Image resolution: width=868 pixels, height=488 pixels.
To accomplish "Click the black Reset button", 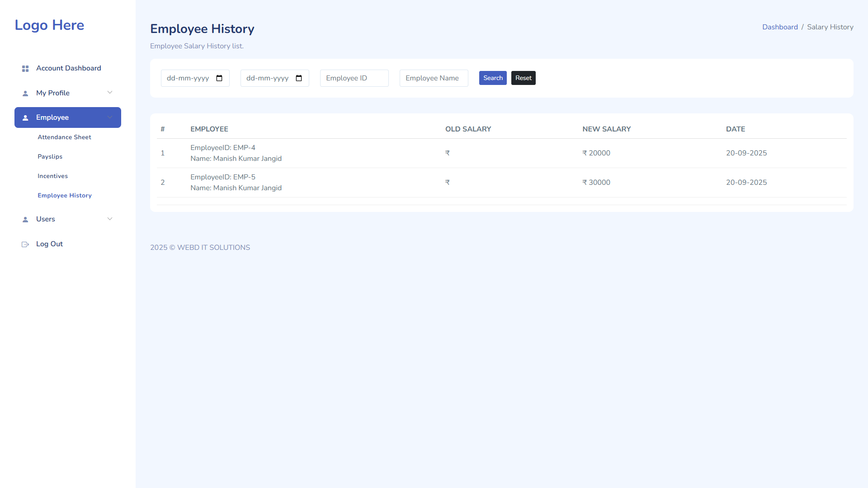I will [524, 78].
